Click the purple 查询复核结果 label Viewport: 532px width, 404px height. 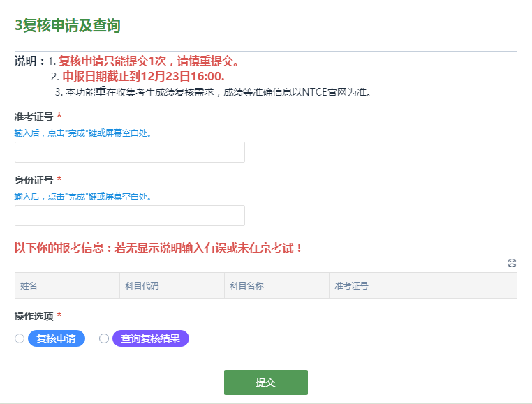point(150,338)
